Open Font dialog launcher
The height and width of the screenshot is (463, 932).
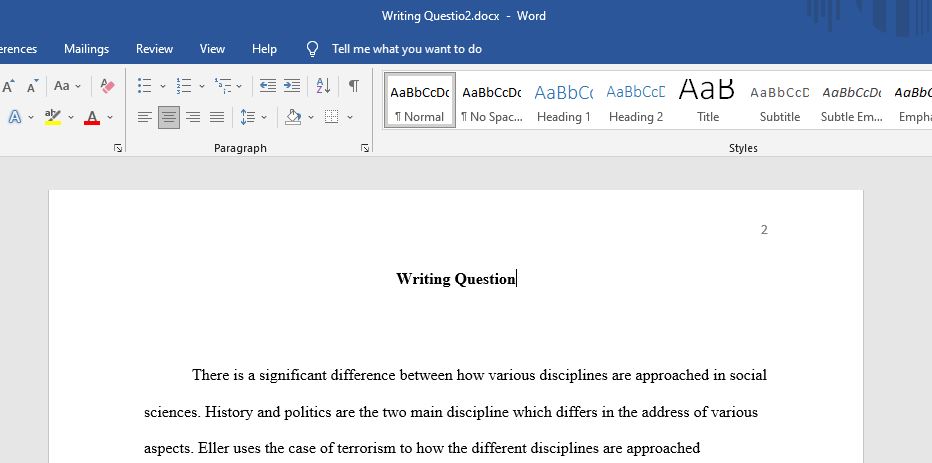118,148
